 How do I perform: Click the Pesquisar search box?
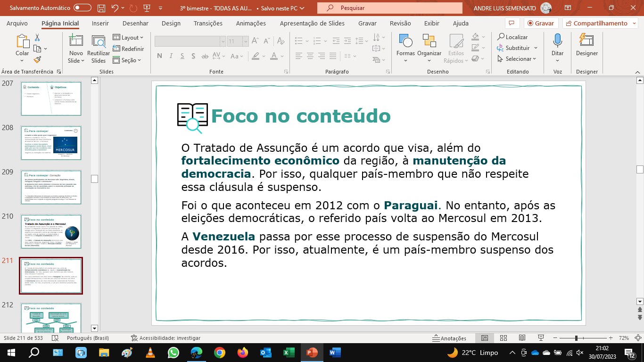pyautogui.click(x=389, y=8)
